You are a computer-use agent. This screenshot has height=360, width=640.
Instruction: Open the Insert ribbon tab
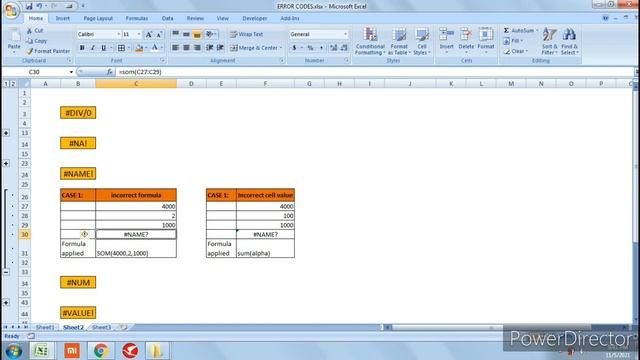62,18
